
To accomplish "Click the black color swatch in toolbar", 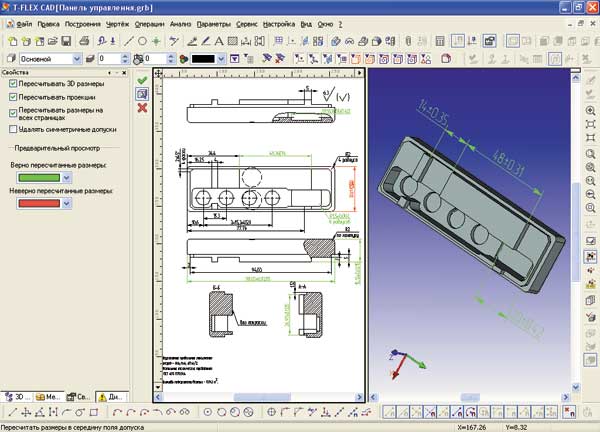I will 207,59.
